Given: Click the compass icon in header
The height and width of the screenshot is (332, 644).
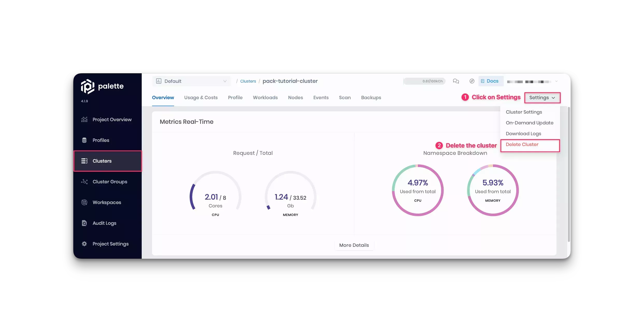Looking at the screenshot, I should [472, 81].
